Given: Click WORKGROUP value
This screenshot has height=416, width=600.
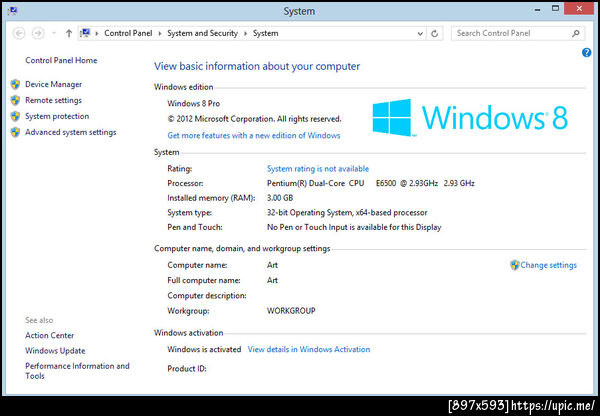Looking at the screenshot, I should (291, 311).
